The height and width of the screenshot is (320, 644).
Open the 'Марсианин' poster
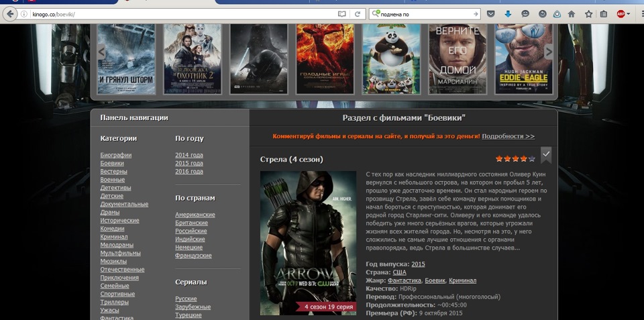pos(458,59)
